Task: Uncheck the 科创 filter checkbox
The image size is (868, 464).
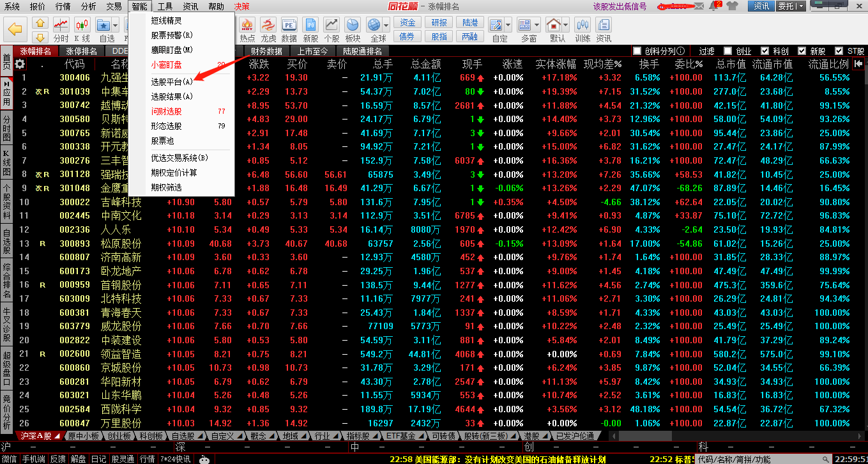Action: (x=765, y=51)
